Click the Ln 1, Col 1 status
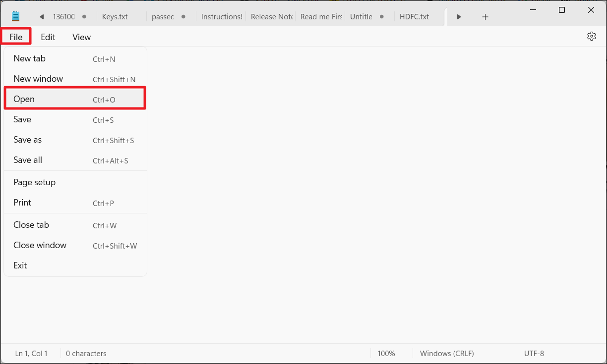This screenshot has width=607, height=364. [31, 354]
